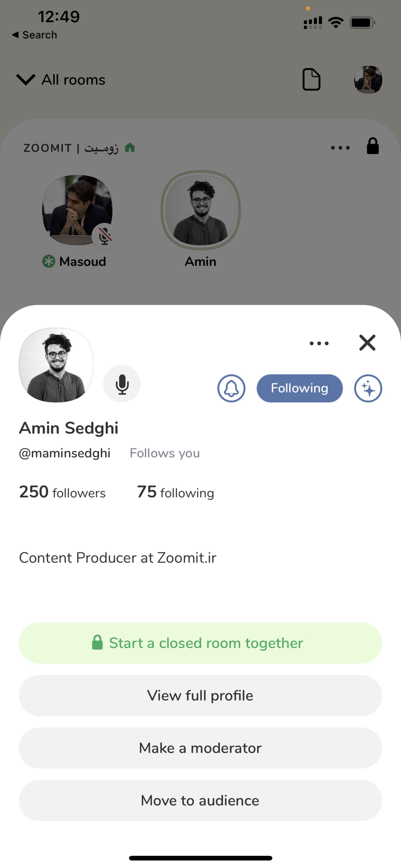Image resolution: width=401 pixels, height=868 pixels.
Task: Tap Start a closed room together
Action: pos(200,643)
